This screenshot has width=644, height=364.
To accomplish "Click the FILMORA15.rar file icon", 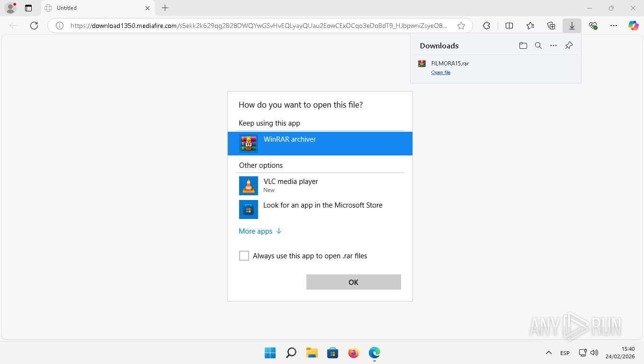I will tap(422, 64).
